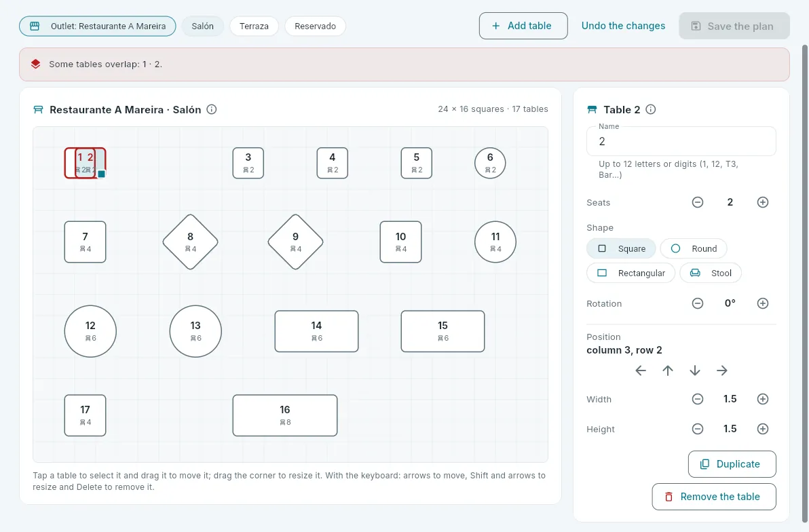
Task: Switch to the Reservado tab
Action: pyautogui.click(x=315, y=26)
